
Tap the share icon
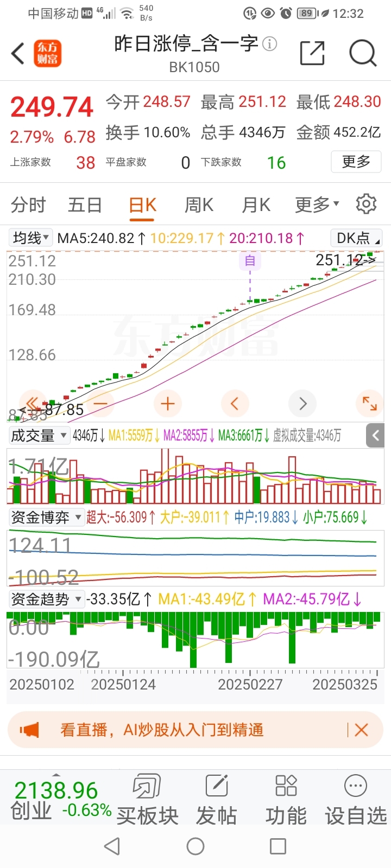pos(312,53)
